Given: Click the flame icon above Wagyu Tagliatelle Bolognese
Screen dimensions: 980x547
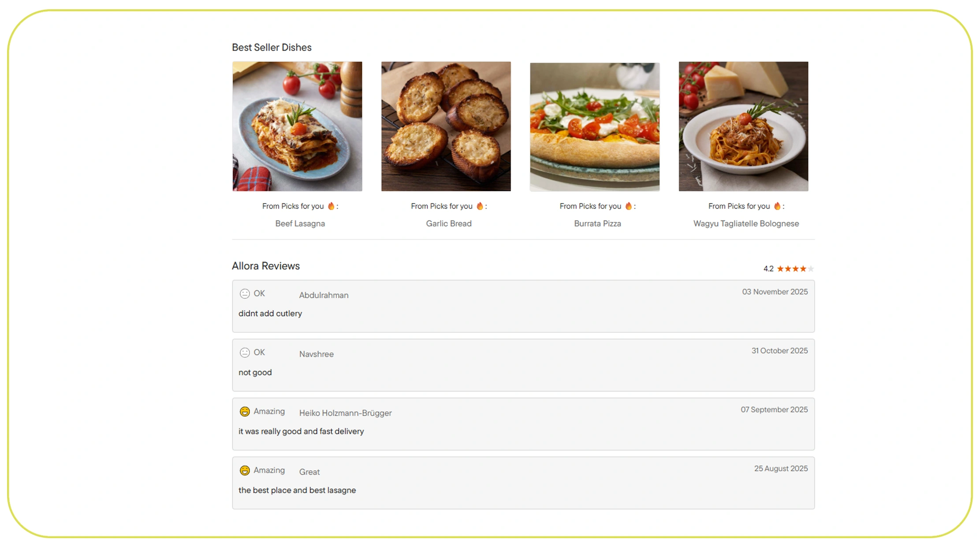Looking at the screenshot, I should [777, 206].
